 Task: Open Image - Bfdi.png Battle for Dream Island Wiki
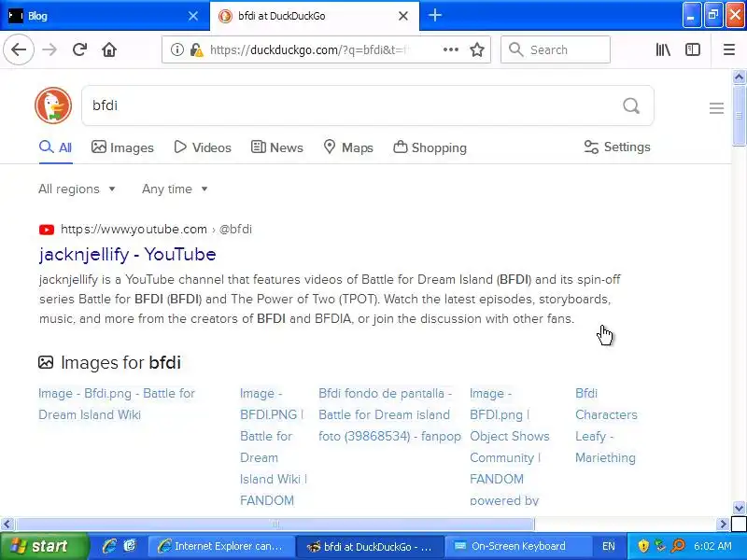click(117, 404)
